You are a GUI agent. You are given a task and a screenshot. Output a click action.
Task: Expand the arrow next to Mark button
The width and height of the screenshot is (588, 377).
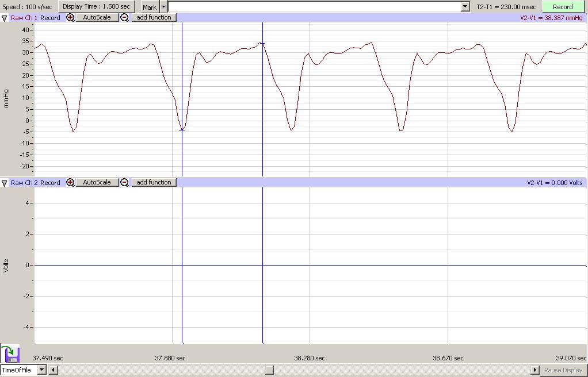click(164, 7)
